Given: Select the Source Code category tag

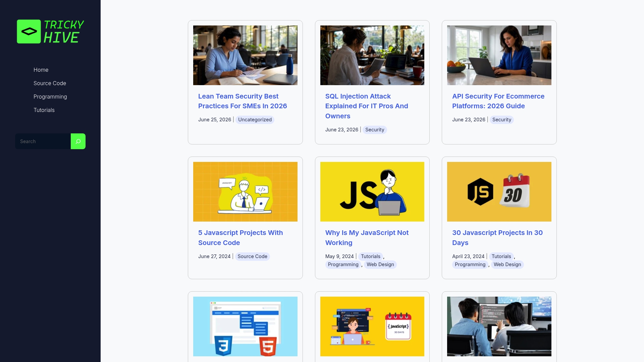Looking at the screenshot, I should pyautogui.click(x=253, y=256).
